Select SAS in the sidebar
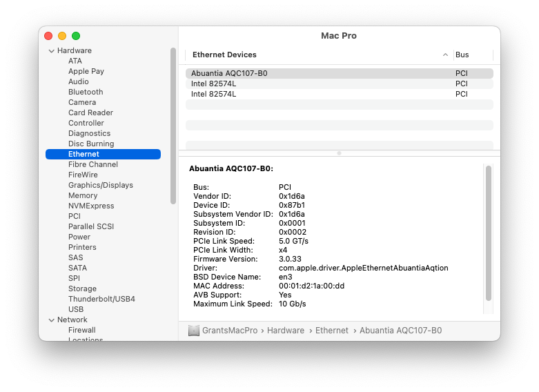Image resolution: width=539 pixels, height=392 pixels. (x=76, y=257)
